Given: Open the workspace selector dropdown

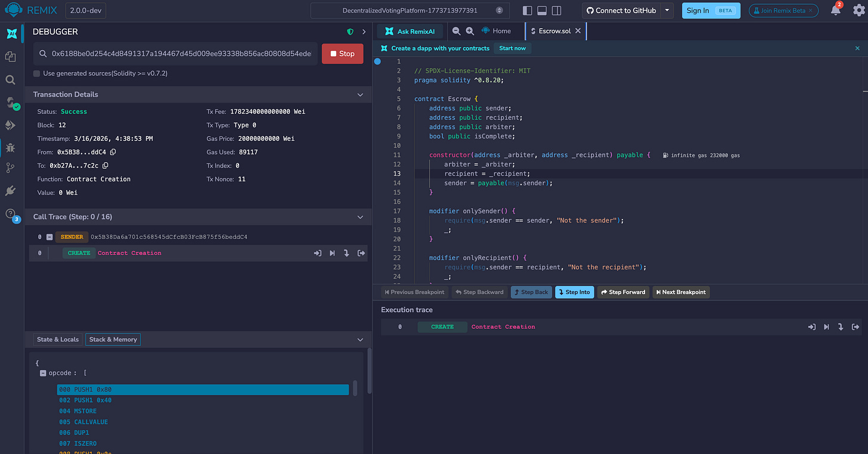Looking at the screenshot, I should 410,11.
